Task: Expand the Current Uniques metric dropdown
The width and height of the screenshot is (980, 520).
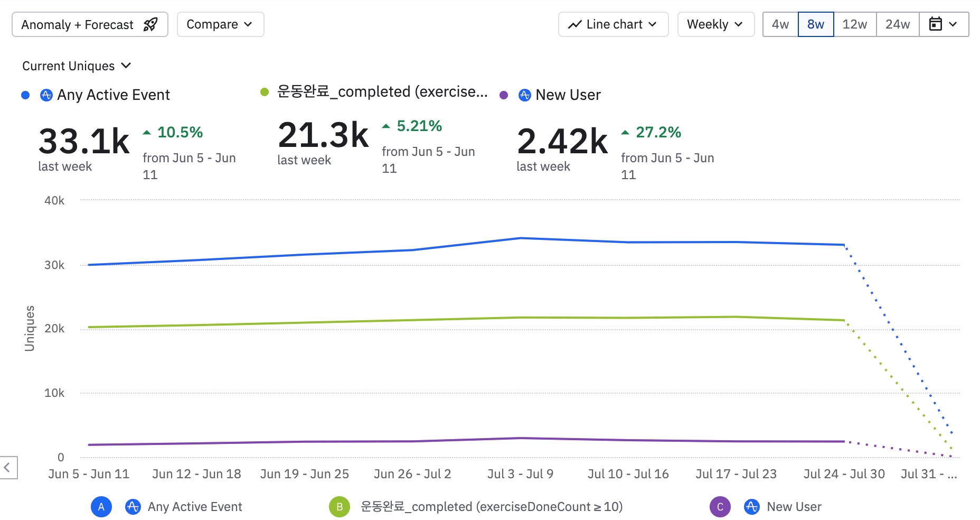Action: 77,66
